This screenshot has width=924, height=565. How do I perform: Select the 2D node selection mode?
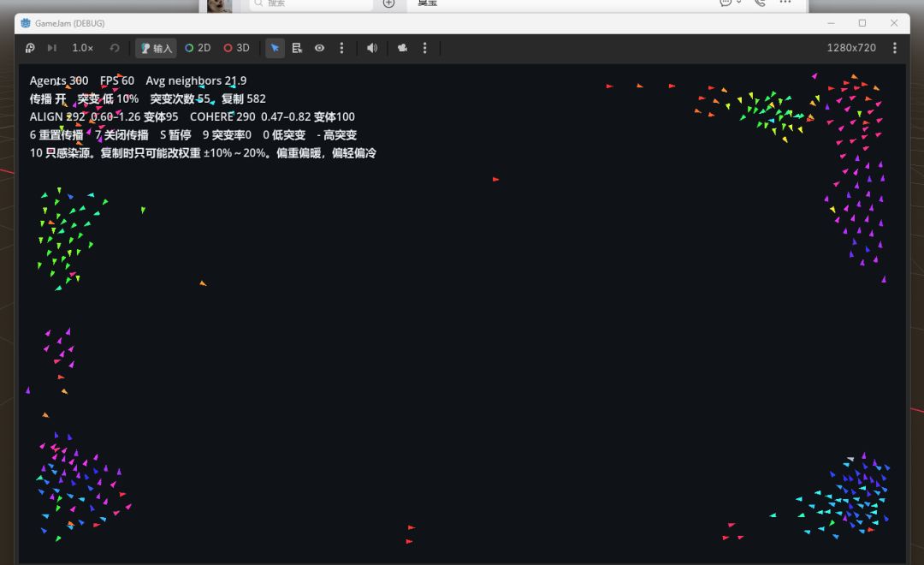[x=198, y=48]
